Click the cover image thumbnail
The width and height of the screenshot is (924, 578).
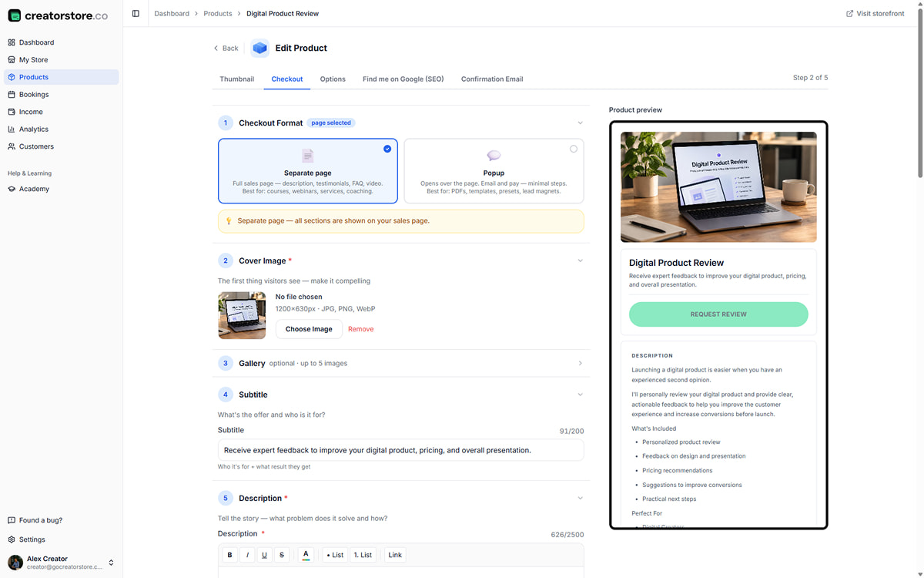(242, 315)
